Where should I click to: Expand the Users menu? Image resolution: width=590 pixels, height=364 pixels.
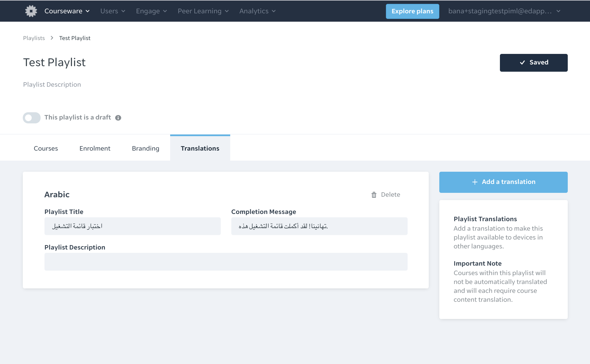[x=113, y=11]
